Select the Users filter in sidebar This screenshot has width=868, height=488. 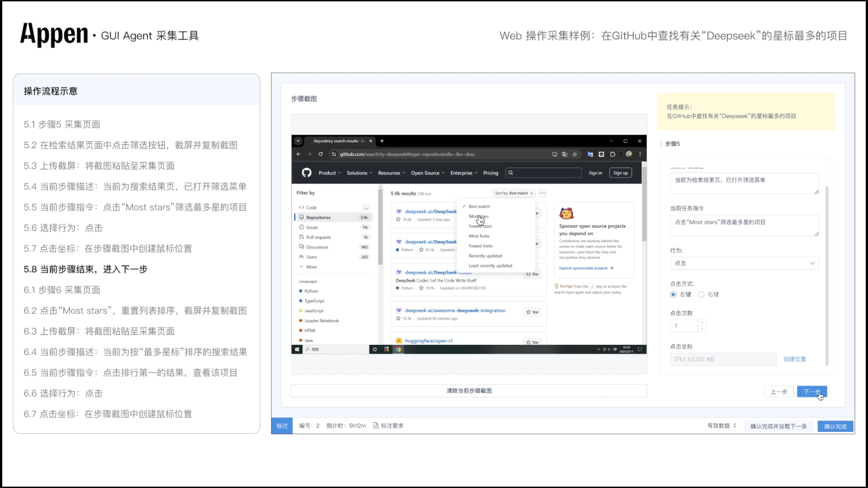(311, 257)
